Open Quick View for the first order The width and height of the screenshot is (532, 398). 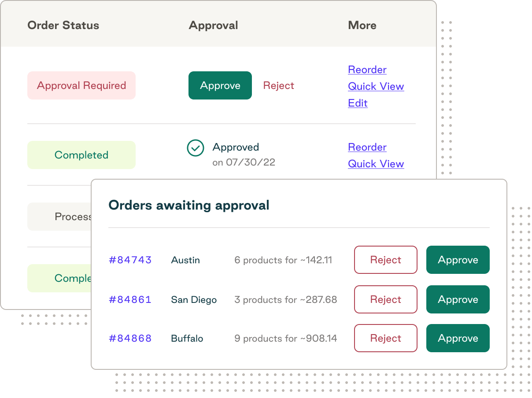376,86
